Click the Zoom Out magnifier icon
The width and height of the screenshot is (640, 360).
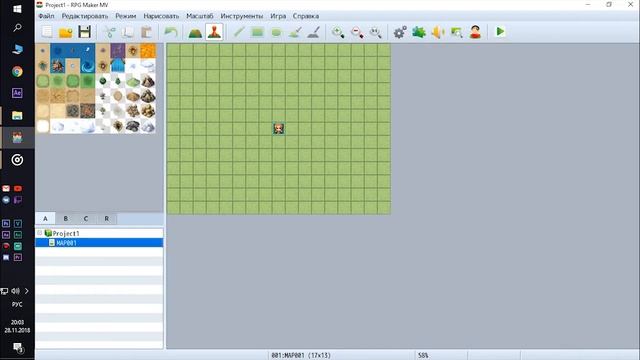tap(357, 32)
